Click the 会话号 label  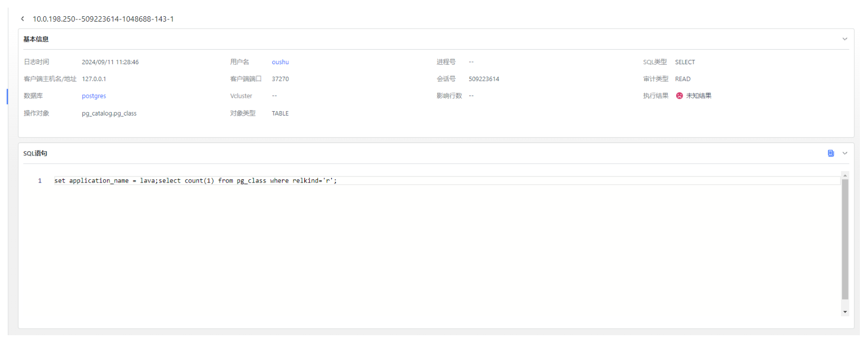pos(446,79)
